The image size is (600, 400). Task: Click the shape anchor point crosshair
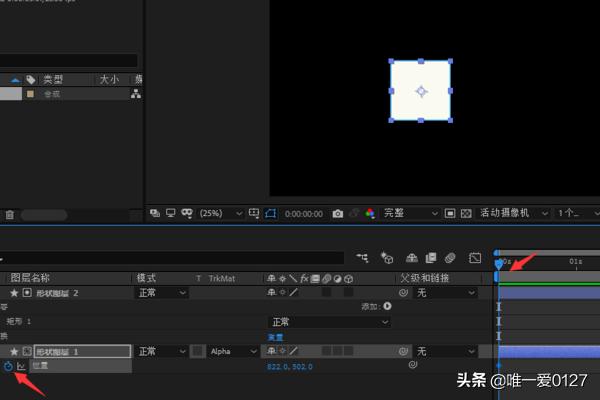click(421, 91)
